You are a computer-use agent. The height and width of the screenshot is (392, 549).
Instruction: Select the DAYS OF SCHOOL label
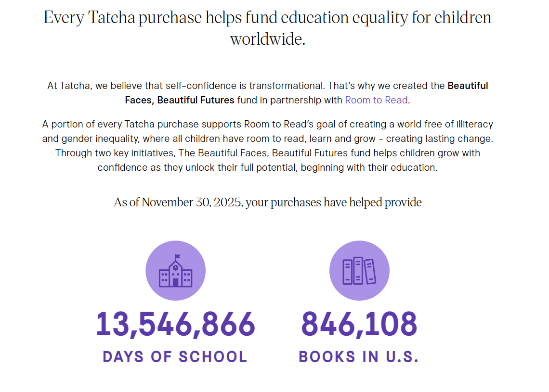(x=175, y=357)
